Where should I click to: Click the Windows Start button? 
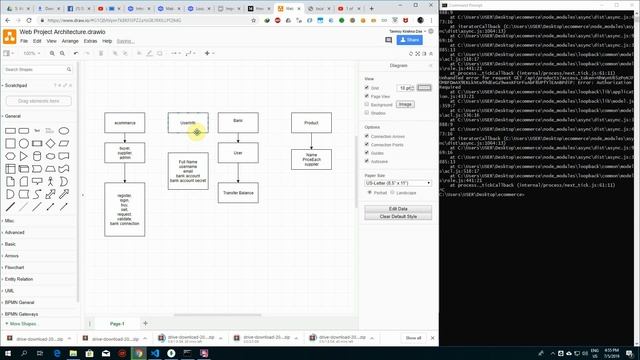click(8, 353)
